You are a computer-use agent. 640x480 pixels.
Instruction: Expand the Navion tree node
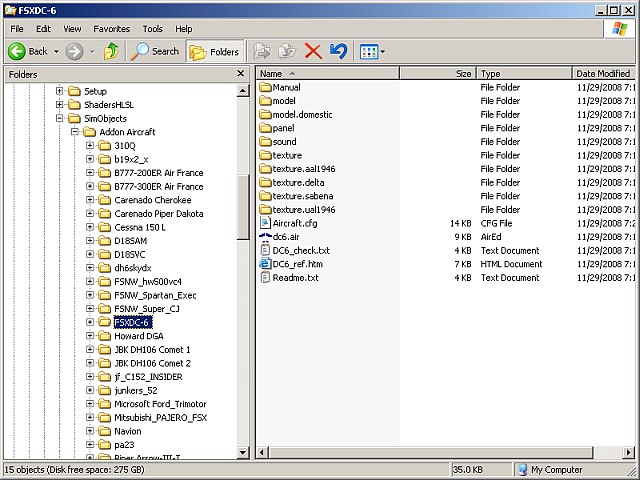[x=90, y=431]
